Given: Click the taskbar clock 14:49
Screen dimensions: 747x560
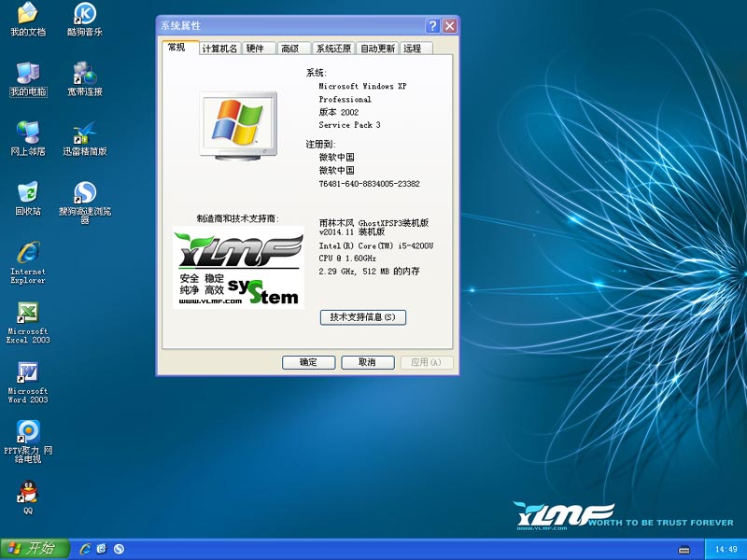Looking at the screenshot, I should pyautogui.click(x=726, y=550).
